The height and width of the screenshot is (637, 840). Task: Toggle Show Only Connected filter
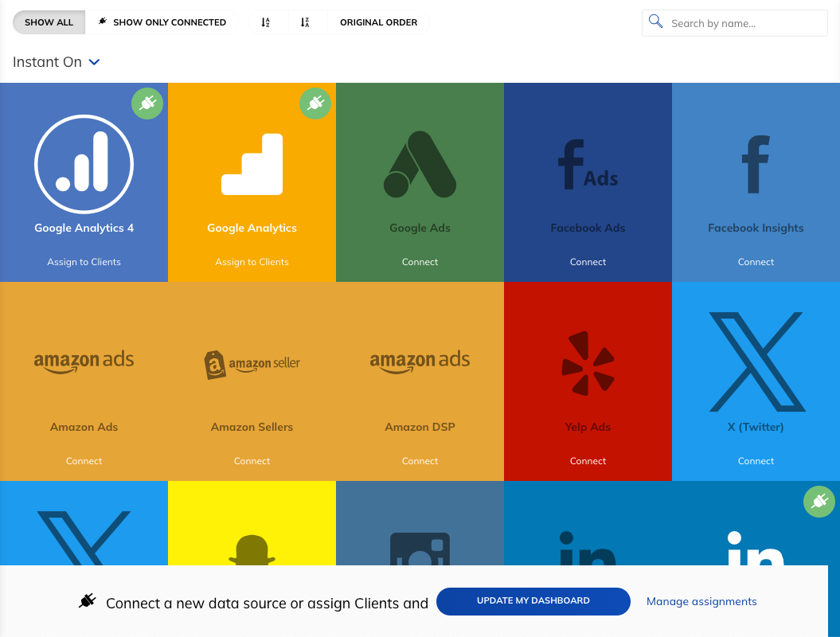click(162, 22)
